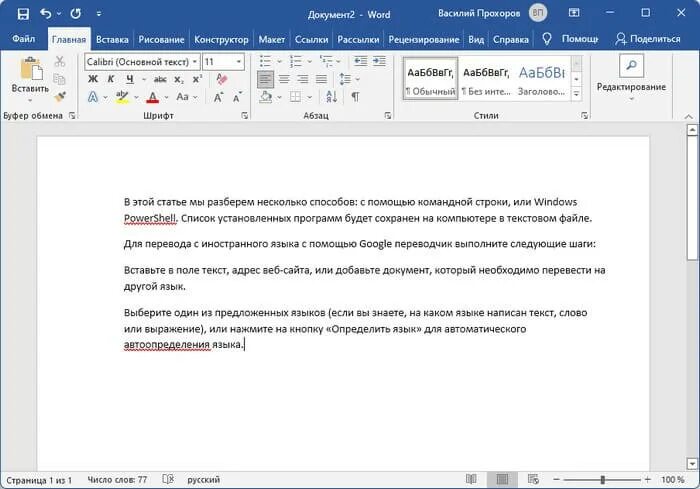Toggle Strikethrough abc formatting
The width and height of the screenshot is (700, 489).
coord(160,79)
